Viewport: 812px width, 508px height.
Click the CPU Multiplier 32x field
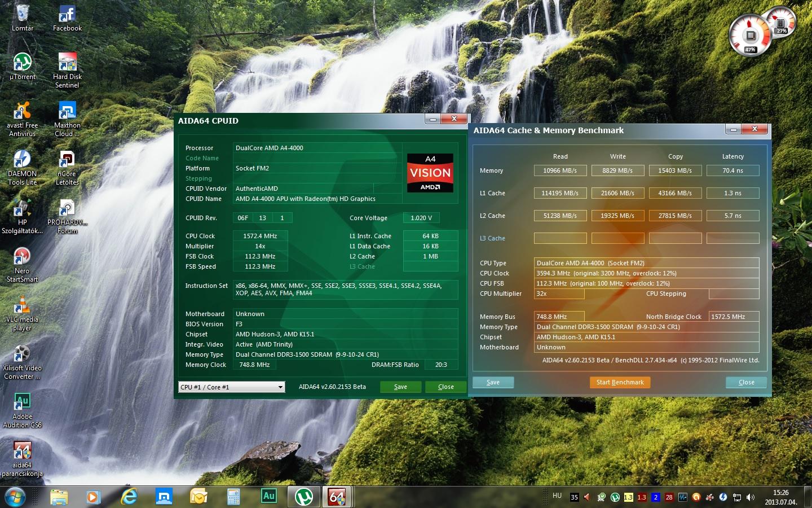tap(559, 294)
